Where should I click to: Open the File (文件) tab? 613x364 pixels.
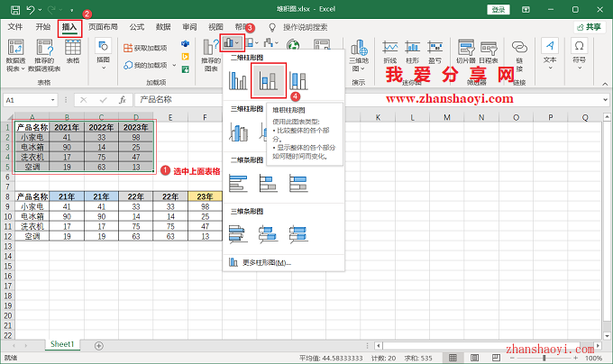tap(15, 27)
